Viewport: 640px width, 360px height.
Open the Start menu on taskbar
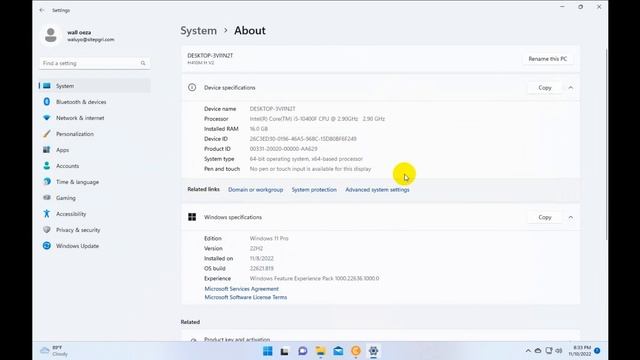point(268,351)
